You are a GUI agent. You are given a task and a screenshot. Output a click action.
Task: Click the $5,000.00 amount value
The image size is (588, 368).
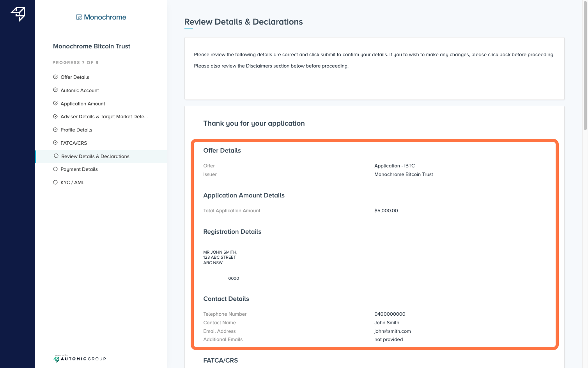(x=386, y=211)
